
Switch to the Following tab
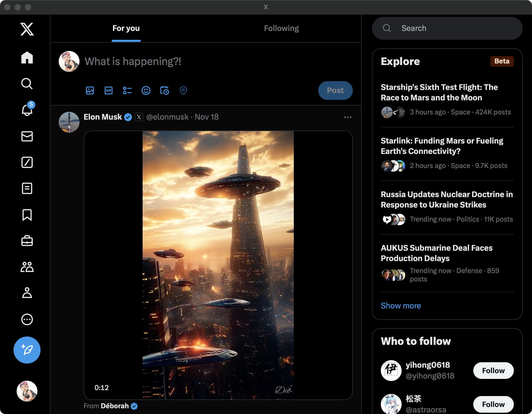click(281, 28)
